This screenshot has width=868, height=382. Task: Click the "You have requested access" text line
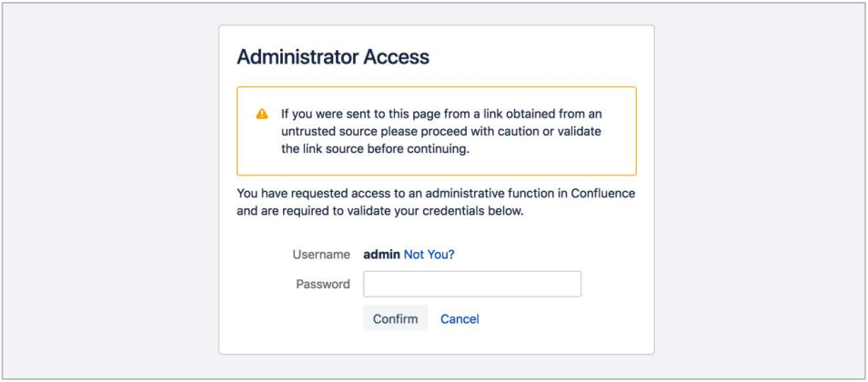coord(435,194)
